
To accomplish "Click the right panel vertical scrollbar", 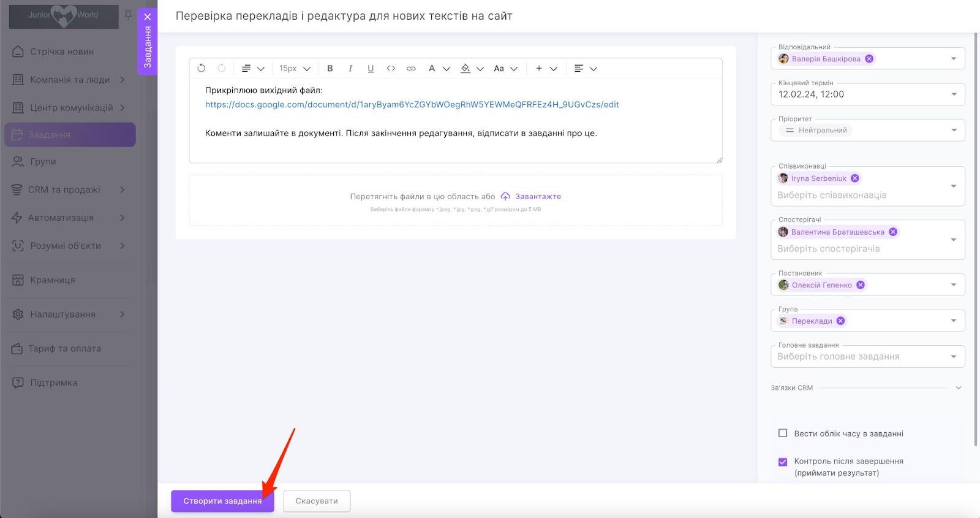I will pyautogui.click(x=975, y=239).
